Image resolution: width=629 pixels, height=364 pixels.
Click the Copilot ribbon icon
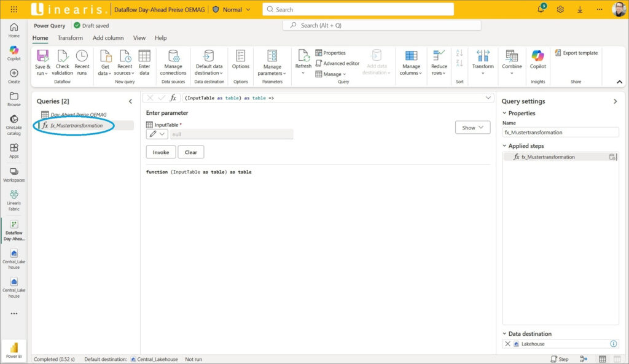click(538, 56)
